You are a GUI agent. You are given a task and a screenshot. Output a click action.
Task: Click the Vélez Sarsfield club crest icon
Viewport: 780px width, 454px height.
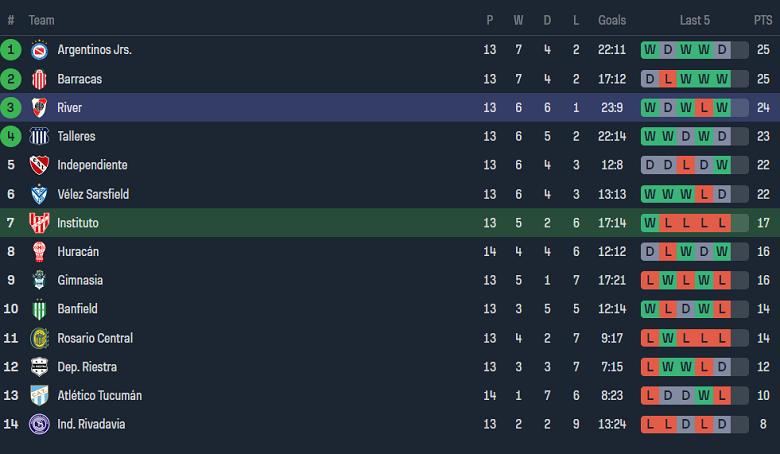point(39,194)
